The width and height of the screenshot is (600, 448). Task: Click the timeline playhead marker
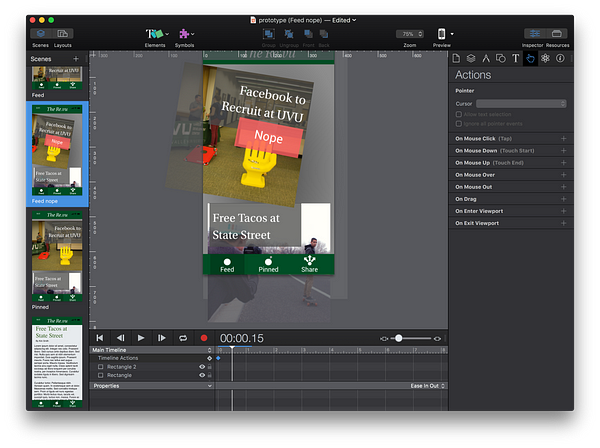point(232,347)
